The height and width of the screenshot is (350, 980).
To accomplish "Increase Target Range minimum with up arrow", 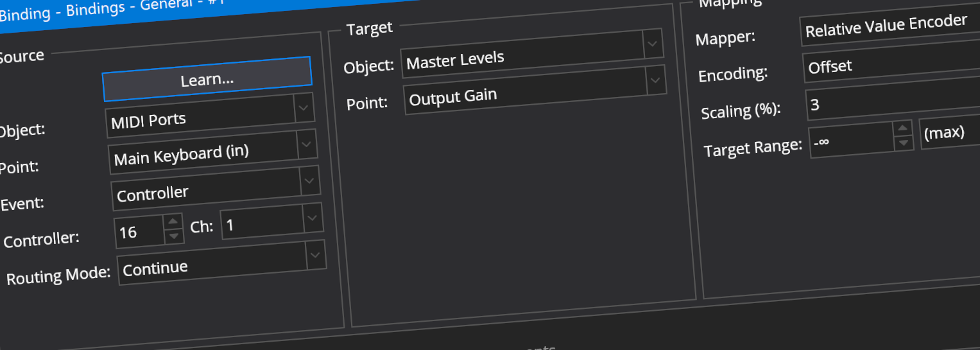I will [903, 128].
